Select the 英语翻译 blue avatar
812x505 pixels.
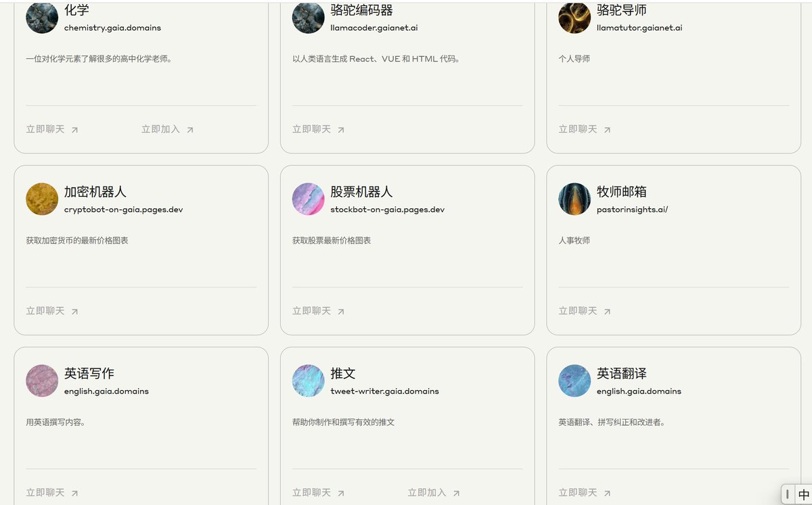[x=574, y=381]
